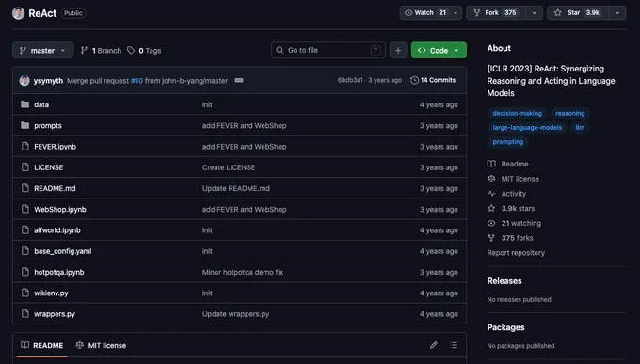Open 'Update README.md' commit message
The width and height of the screenshot is (640, 364).
click(236, 188)
